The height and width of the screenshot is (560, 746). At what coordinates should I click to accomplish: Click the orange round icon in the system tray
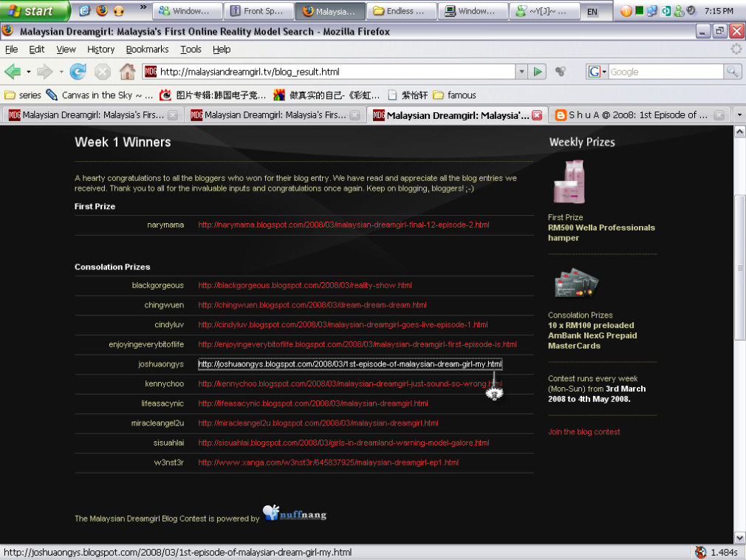[626, 11]
